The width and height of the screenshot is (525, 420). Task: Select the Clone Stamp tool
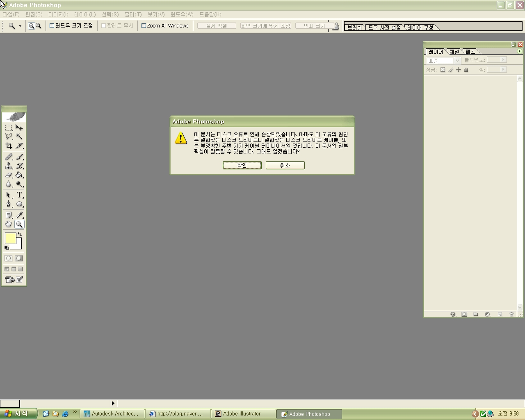click(9, 166)
